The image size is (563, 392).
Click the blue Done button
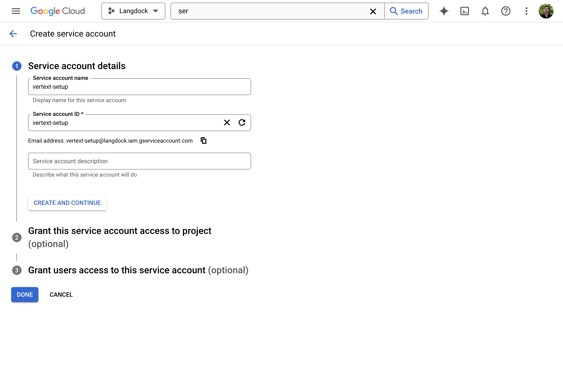click(25, 294)
